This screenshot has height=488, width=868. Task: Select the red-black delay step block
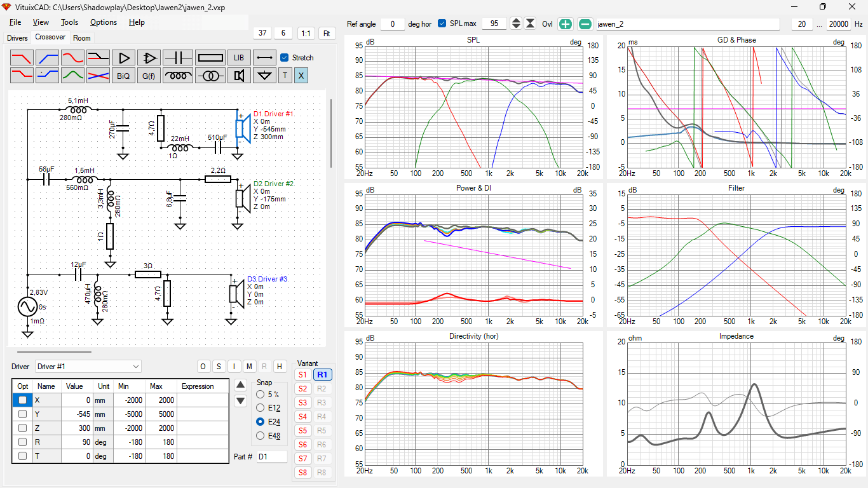[98, 57]
